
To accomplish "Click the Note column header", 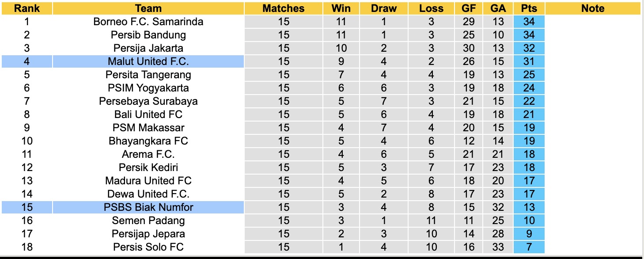I will 593,8.
